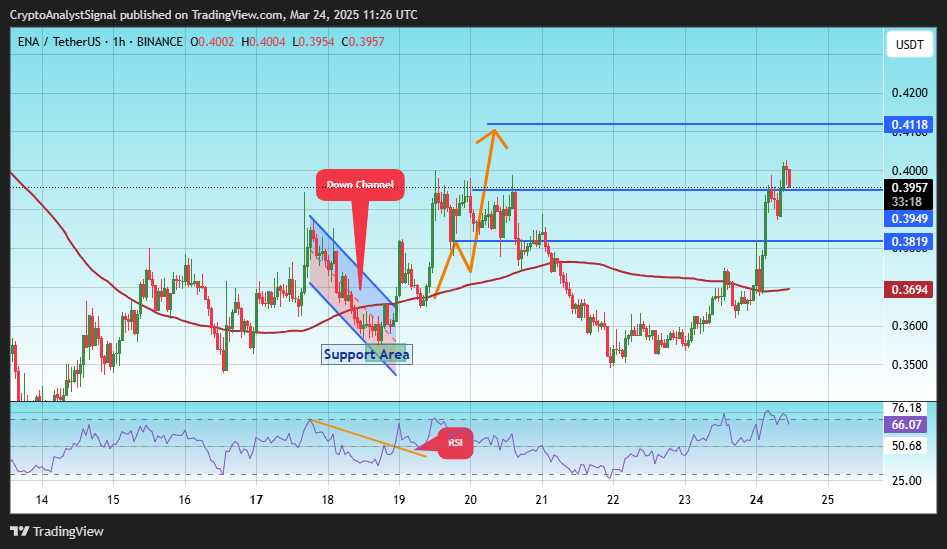The height and width of the screenshot is (549, 947).
Task: Click the countdown timer 33:18
Action: click(907, 202)
